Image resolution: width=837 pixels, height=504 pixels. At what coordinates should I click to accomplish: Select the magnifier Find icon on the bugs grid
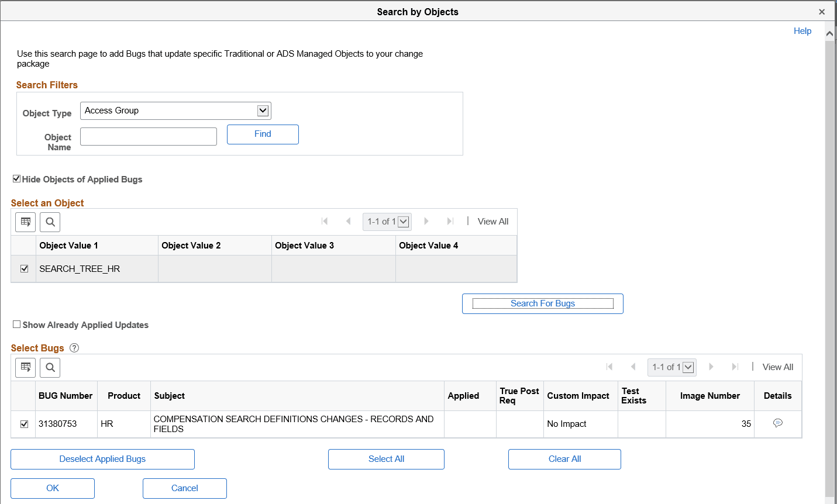pos(50,367)
